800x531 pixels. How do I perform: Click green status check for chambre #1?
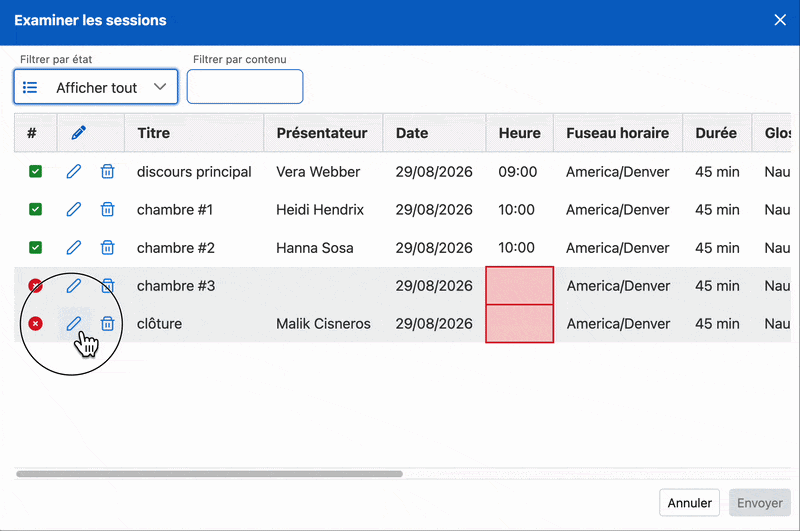click(x=35, y=209)
